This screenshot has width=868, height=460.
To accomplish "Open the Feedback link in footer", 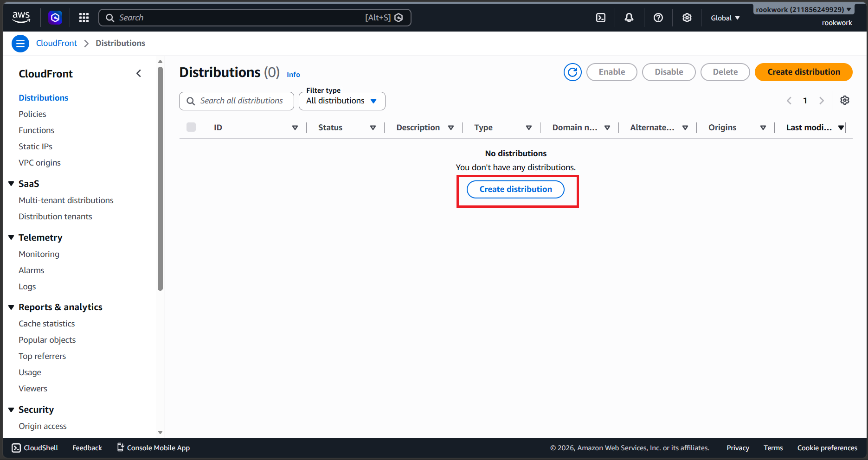I will click(87, 448).
